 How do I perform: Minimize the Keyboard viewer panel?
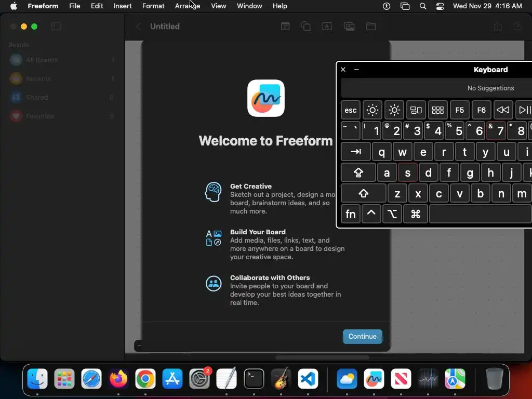356,69
